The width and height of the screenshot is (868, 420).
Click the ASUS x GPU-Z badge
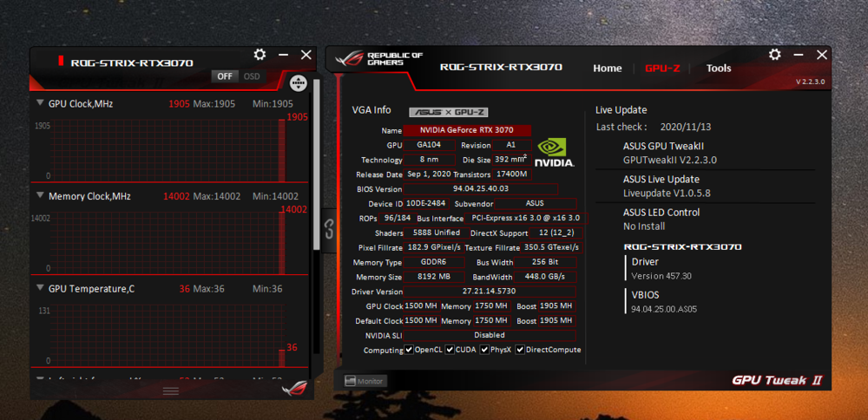449,112
